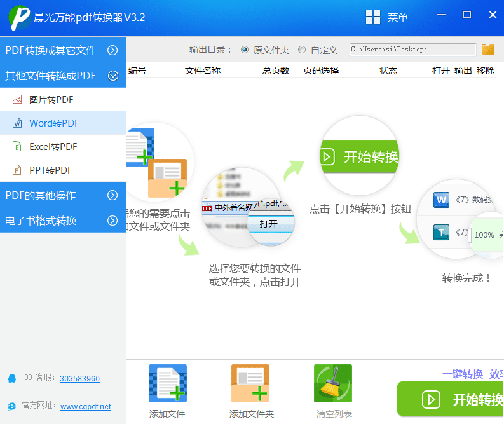Image resolution: width=504 pixels, height=424 pixels.
Task: Click the 开始转换 illustration in the tutorial
Action: [360, 156]
